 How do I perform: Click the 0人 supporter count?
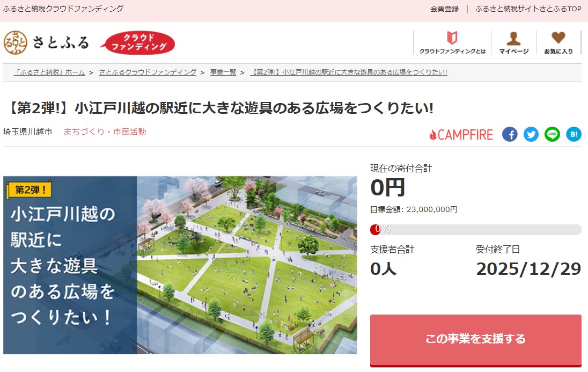(383, 269)
